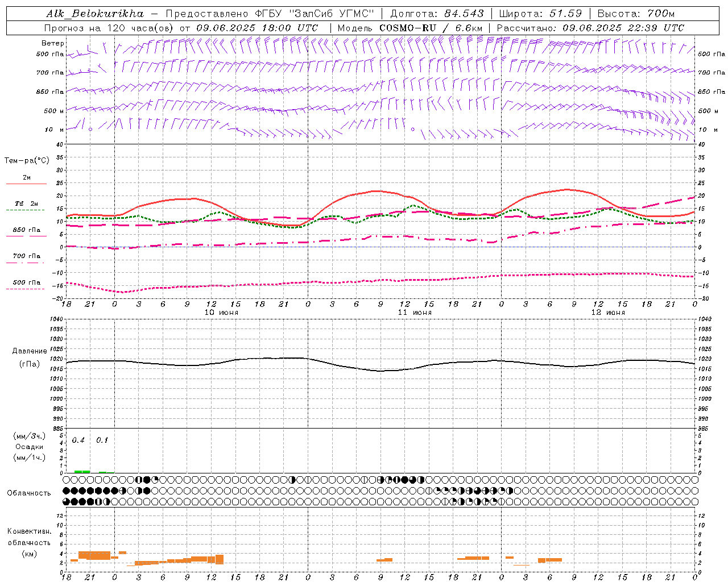Select the Td 2м legend entry

tap(27, 203)
